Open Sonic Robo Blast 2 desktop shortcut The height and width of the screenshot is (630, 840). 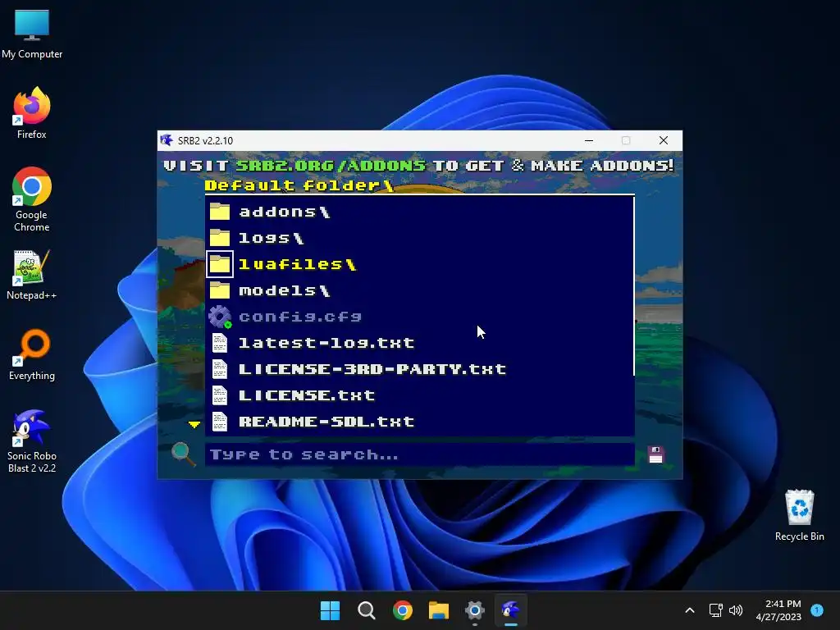click(32, 441)
